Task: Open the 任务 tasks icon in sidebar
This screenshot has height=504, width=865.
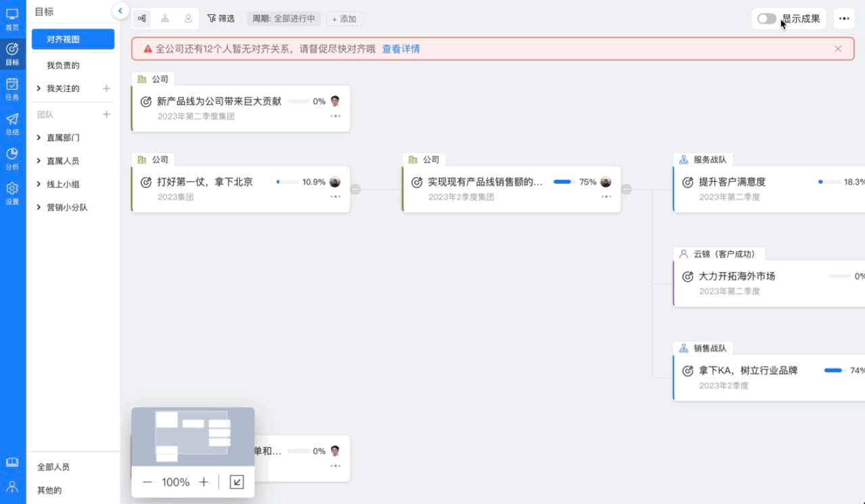Action: coord(12,89)
